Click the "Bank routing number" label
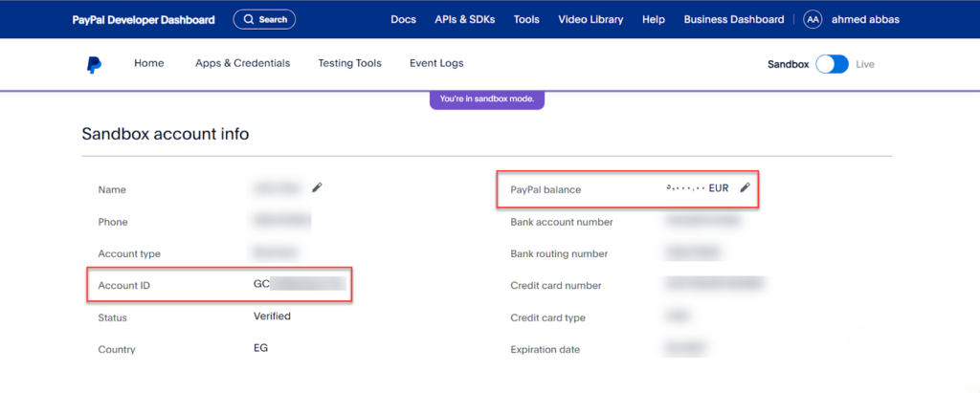 coord(559,253)
